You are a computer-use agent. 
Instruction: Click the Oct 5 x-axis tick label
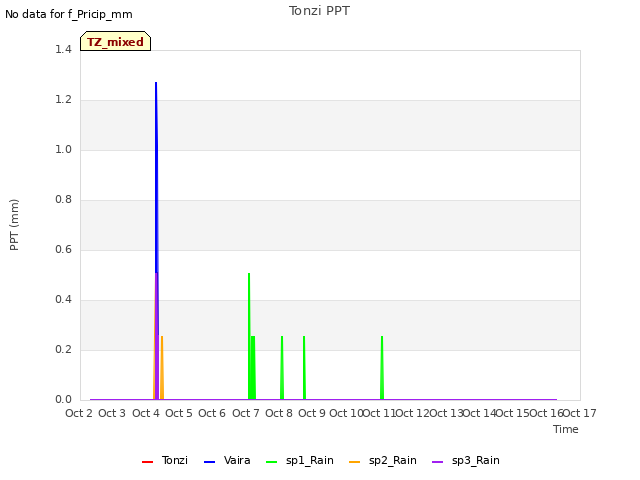(x=179, y=413)
